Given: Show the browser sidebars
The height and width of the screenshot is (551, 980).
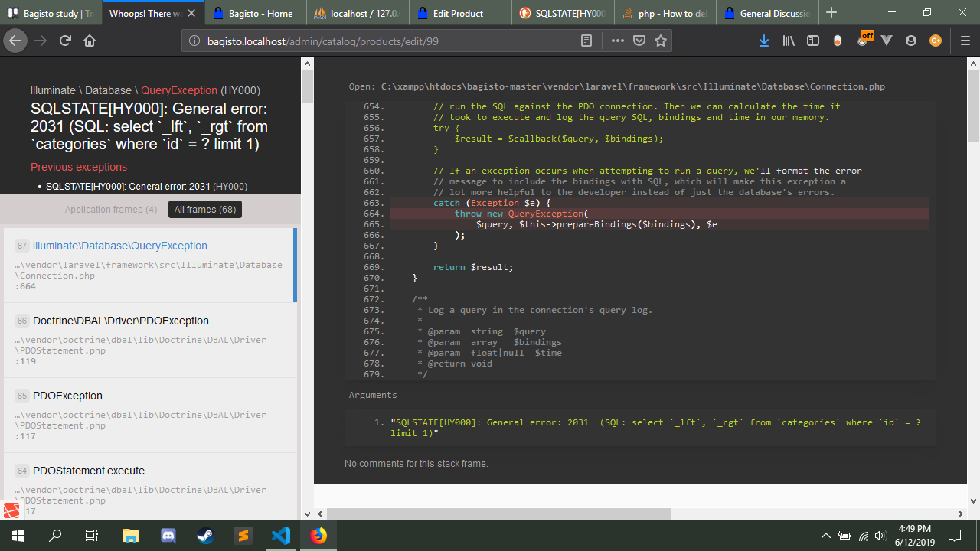Looking at the screenshot, I should (x=813, y=41).
